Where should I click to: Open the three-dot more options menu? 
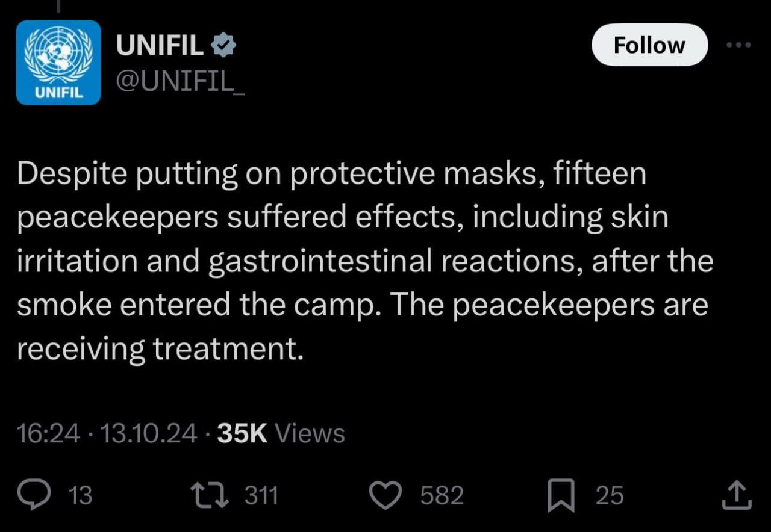coord(739,45)
